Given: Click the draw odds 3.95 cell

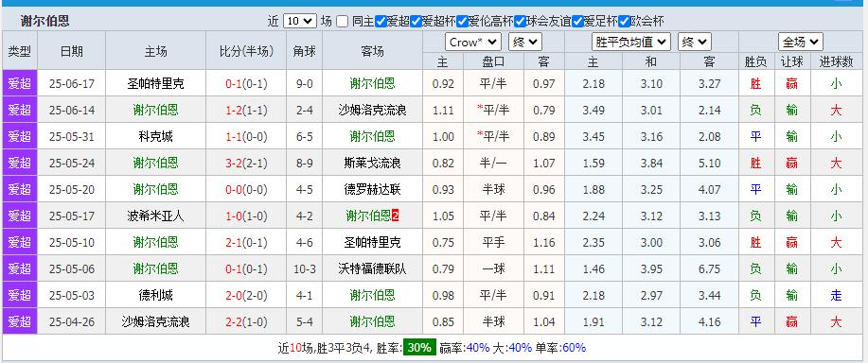Looking at the screenshot, I should coord(651,269).
